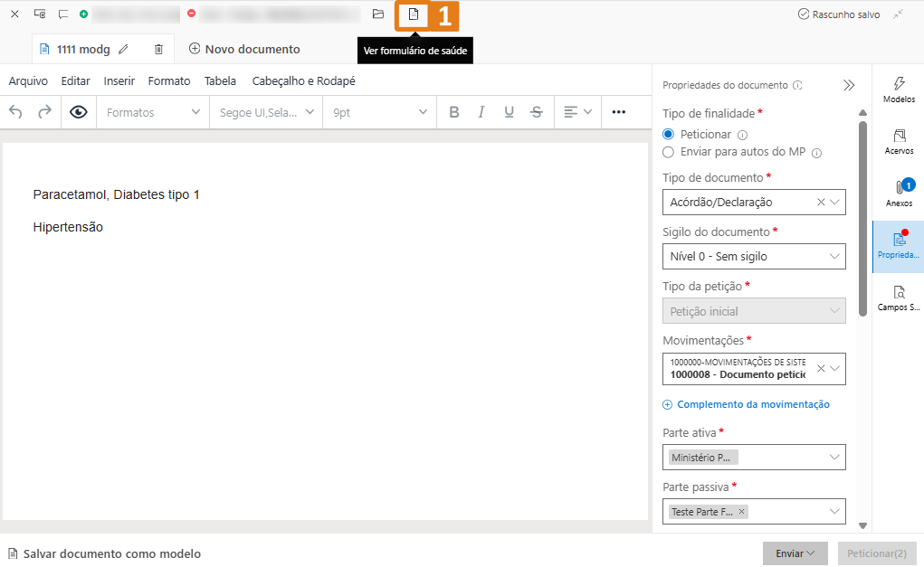Image resolution: width=924 pixels, height=567 pixels.
Task: Expand the Parte passiva dropdown
Action: (x=834, y=512)
